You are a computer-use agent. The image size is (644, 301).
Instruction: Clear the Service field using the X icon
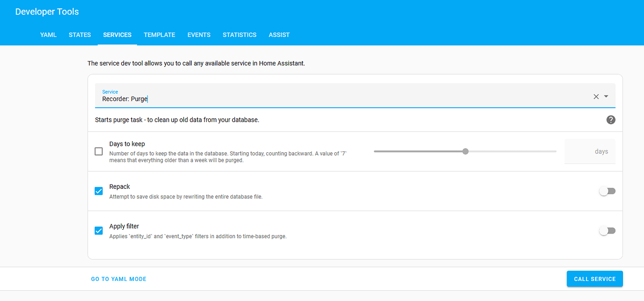596,96
